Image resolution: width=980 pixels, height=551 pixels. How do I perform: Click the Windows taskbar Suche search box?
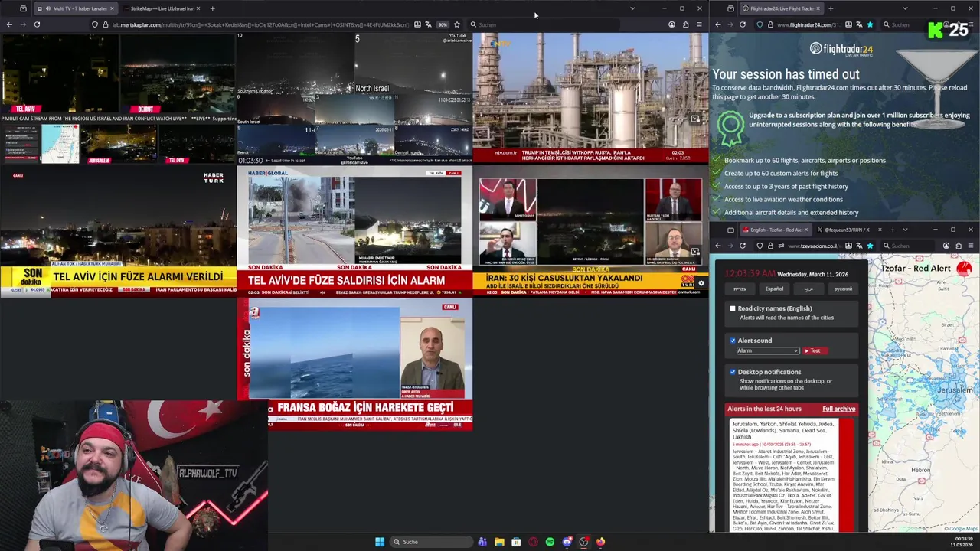(x=431, y=542)
